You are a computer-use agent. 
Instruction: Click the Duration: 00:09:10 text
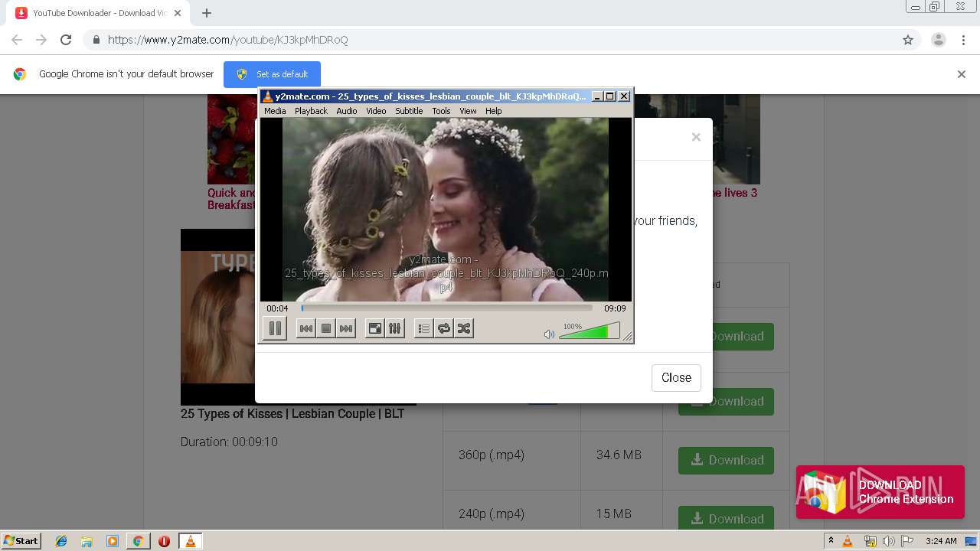[229, 442]
